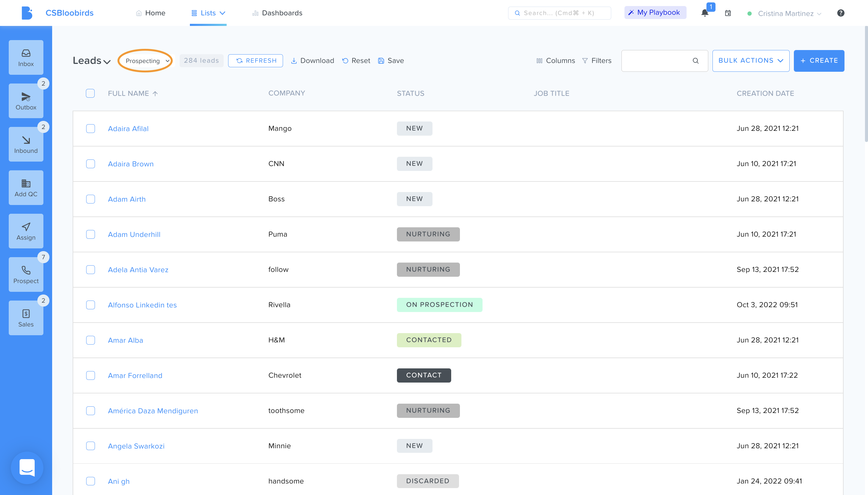Image resolution: width=868 pixels, height=495 pixels.
Task: Click the Rivella company cell
Action: pyautogui.click(x=279, y=305)
